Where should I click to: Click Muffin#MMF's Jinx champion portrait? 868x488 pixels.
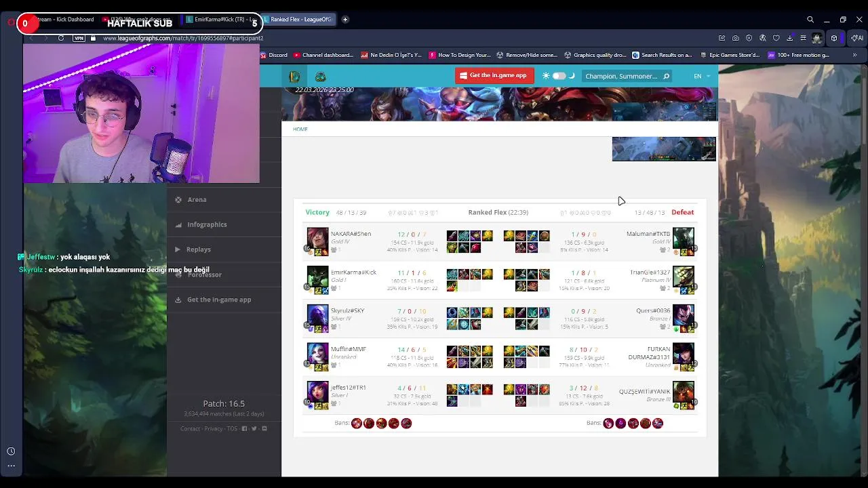(317, 354)
